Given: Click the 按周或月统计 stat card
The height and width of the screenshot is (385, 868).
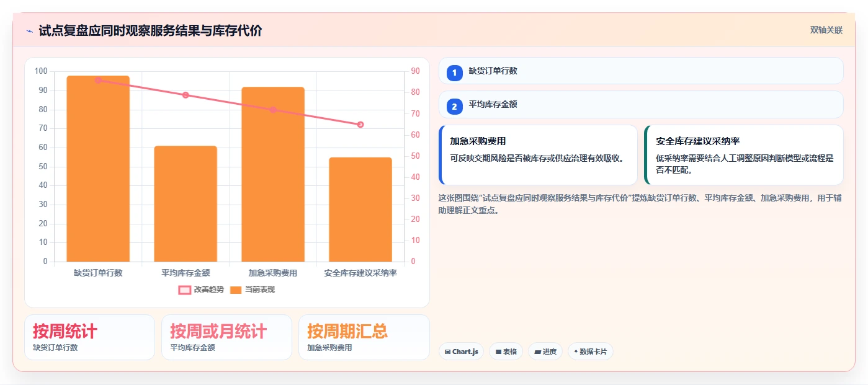Looking at the screenshot, I should pos(226,337).
